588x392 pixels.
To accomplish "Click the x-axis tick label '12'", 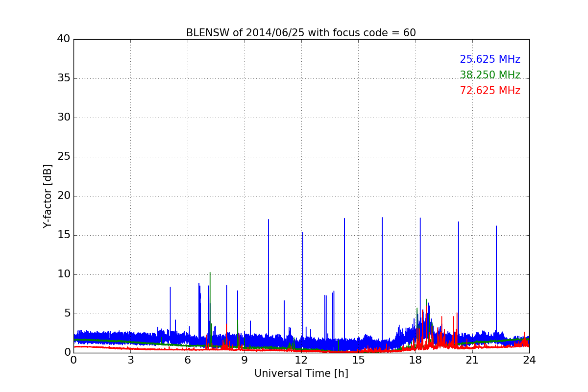I will click(301, 360).
